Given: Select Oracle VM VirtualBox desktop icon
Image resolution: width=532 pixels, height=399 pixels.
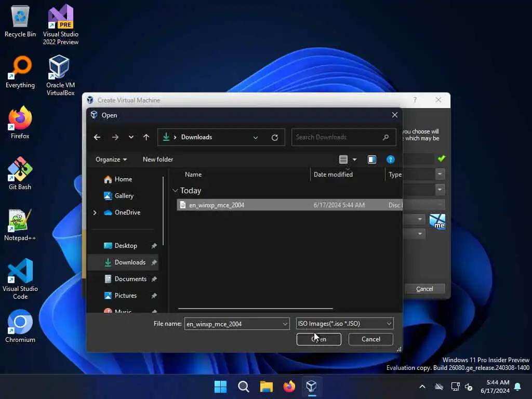Looking at the screenshot, I should [x=60, y=76].
